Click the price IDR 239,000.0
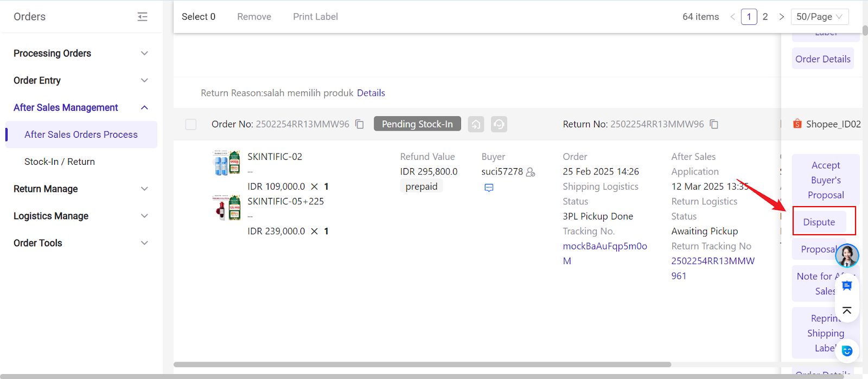Image resolution: width=868 pixels, height=379 pixels. [276, 231]
